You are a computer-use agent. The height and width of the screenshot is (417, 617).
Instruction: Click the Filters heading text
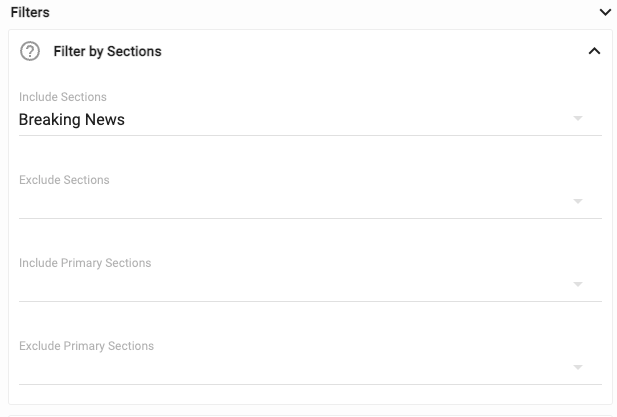point(30,13)
